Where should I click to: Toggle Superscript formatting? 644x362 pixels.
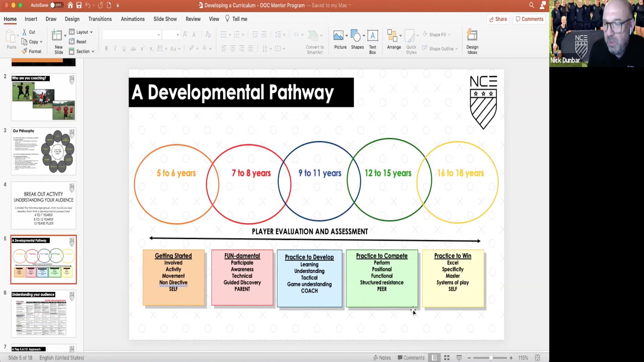coord(142,49)
